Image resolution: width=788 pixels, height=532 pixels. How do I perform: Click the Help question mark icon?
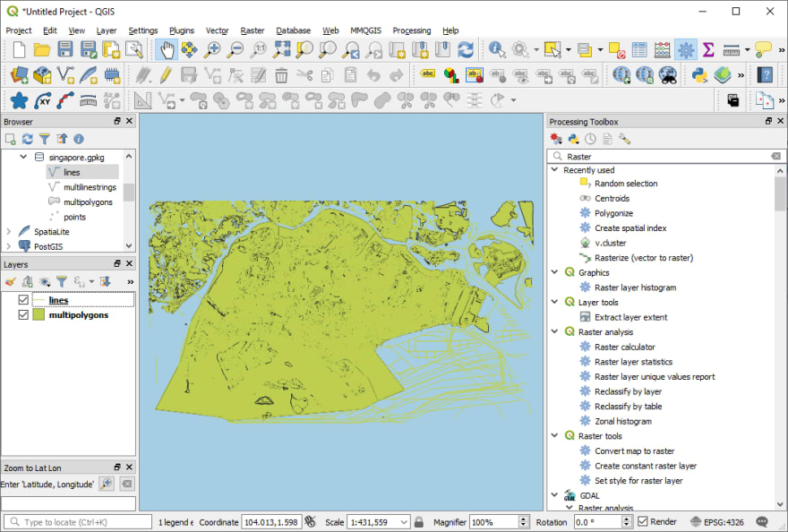coord(766,75)
